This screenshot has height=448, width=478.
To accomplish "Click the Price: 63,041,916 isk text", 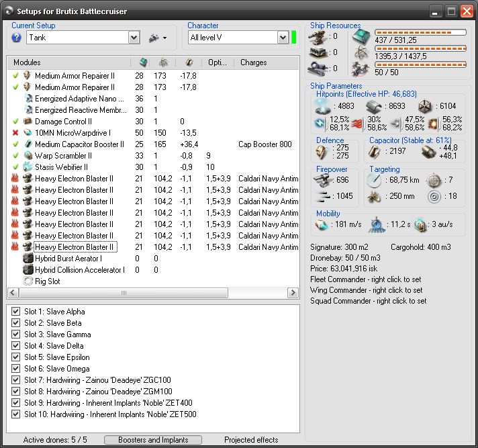I will click(x=344, y=269).
